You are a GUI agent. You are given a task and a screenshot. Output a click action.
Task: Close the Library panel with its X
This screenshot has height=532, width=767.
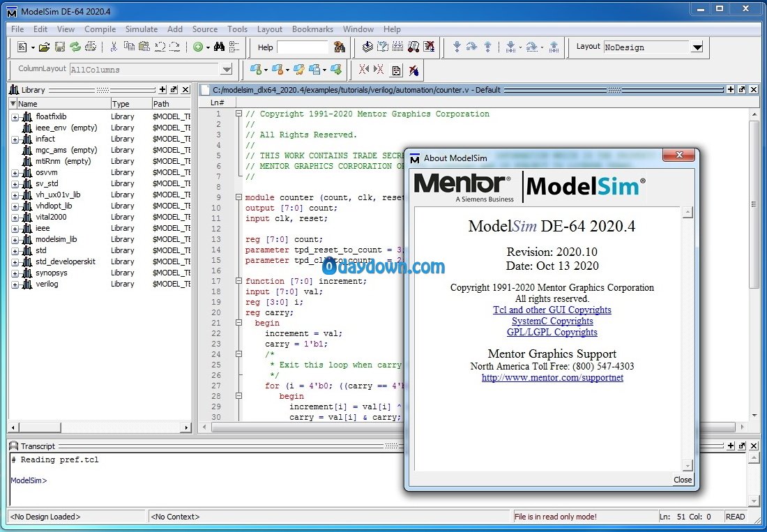coord(185,89)
